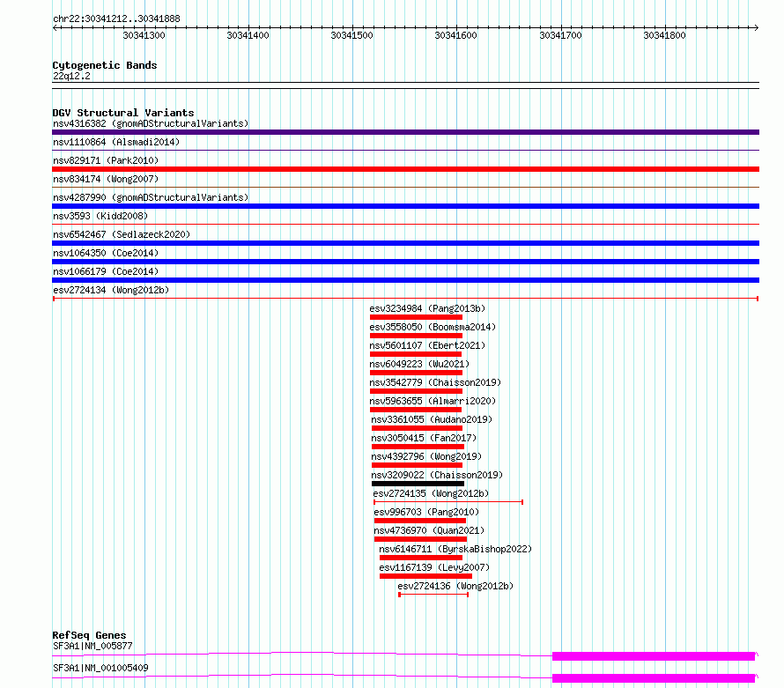
Task: Click ruler position 30341500
Action: [352, 35]
